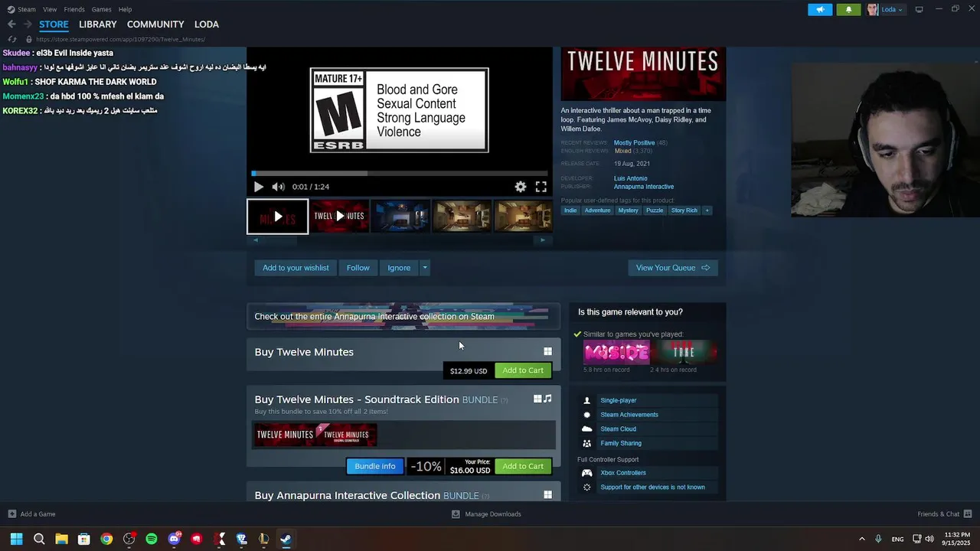Open Annapurna Interactive collection banner

(403, 317)
